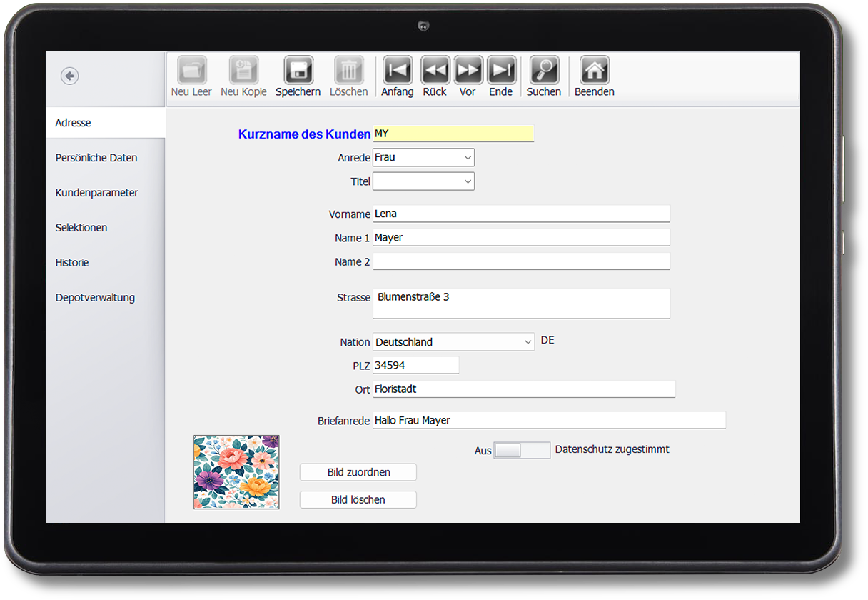
Task: Go to the Depotverwaltung section
Action: click(95, 298)
